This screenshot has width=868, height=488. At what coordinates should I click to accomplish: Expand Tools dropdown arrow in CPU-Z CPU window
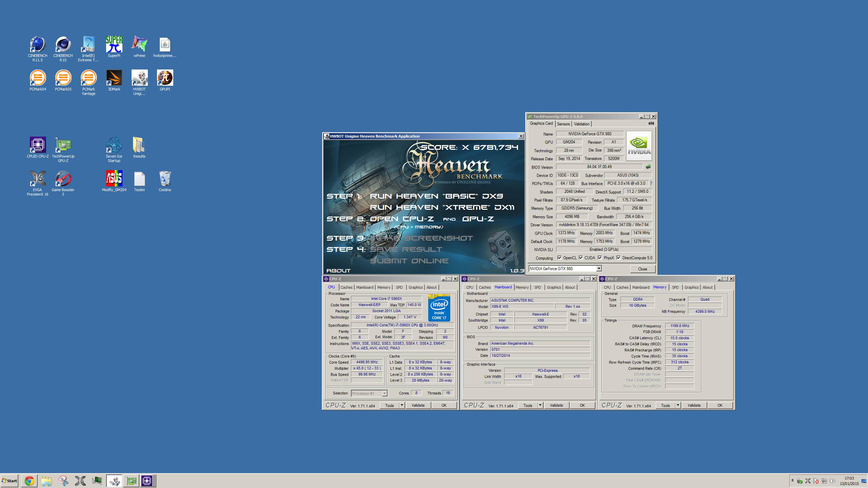coord(402,405)
